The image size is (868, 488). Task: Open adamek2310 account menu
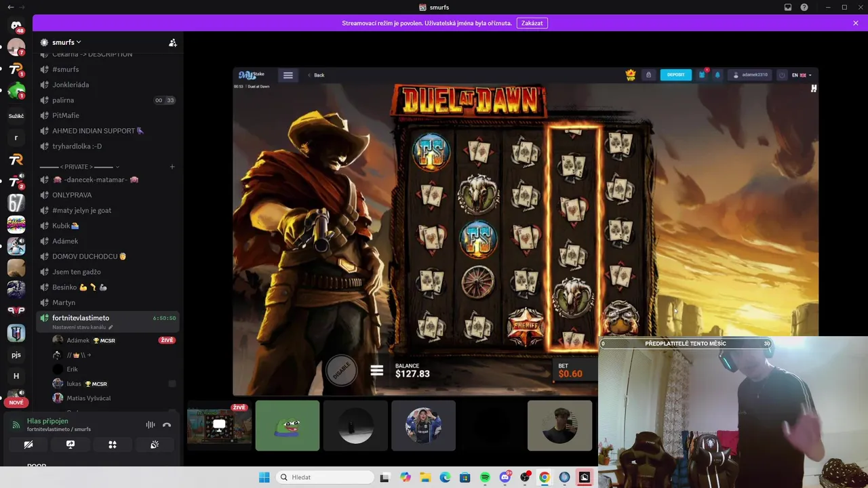click(751, 75)
